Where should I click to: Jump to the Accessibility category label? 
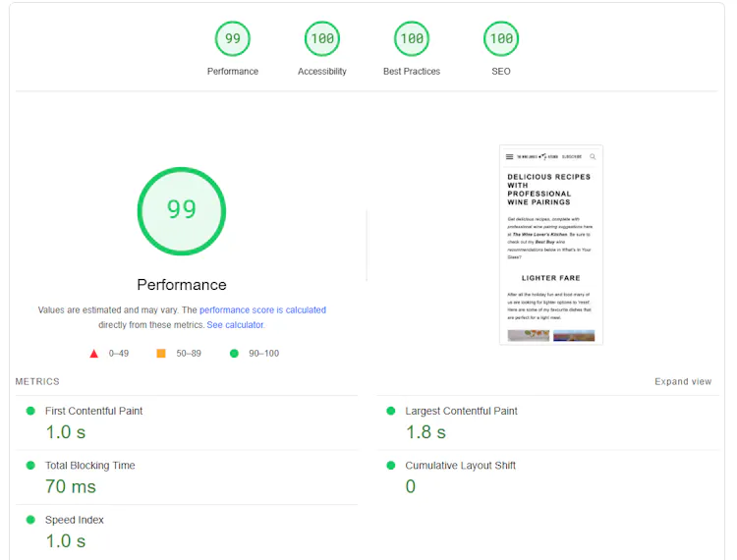tap(322, 72)
